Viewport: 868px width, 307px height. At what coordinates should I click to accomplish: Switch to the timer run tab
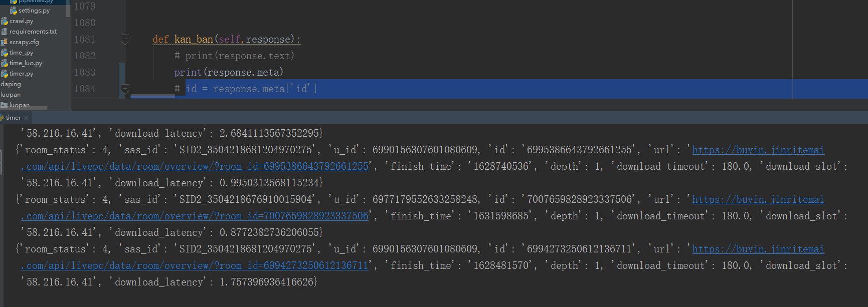14,118
